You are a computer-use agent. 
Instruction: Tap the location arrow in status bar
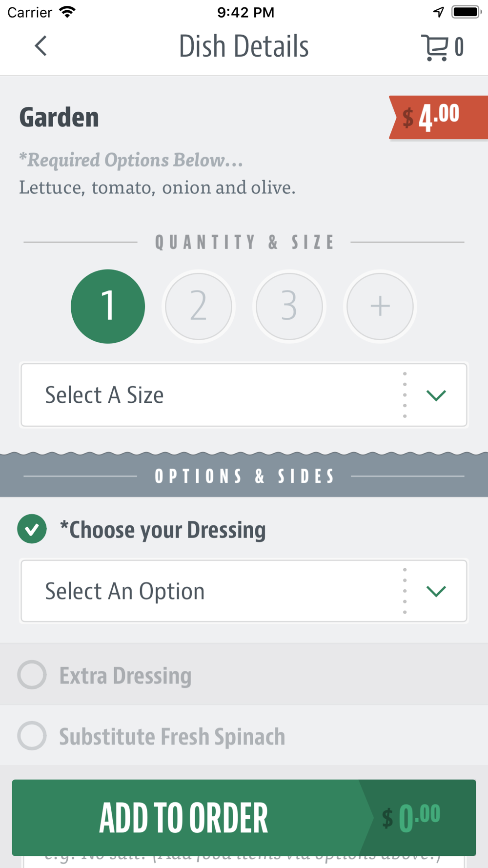(x=439, y=12)
